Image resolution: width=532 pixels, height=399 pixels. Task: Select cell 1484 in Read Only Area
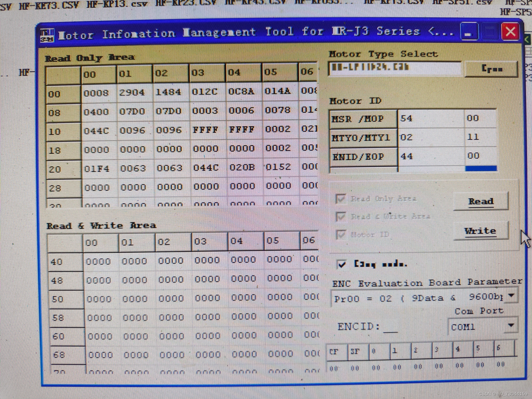point(171,92)
